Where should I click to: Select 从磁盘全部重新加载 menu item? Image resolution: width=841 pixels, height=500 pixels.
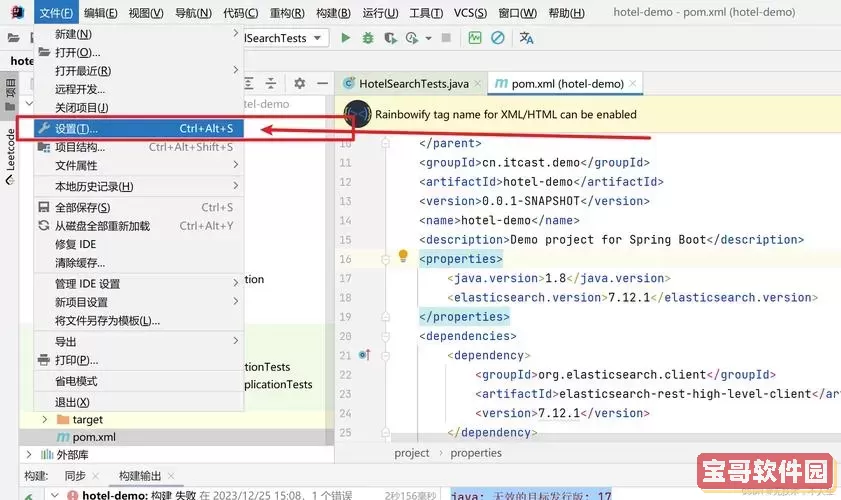point(138,226)
